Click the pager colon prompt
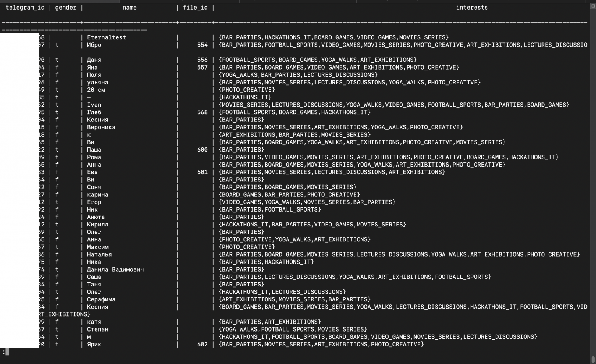 point(4,352)
